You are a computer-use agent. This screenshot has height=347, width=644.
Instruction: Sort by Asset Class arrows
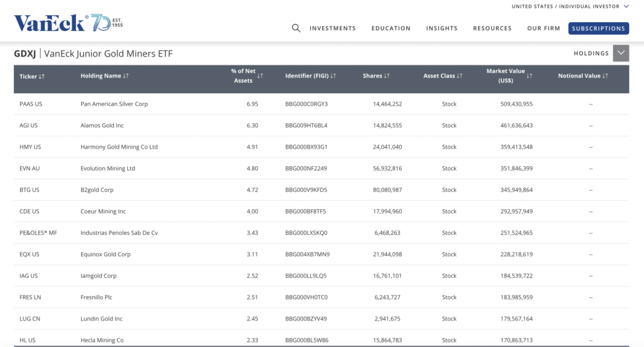point(460,76)
